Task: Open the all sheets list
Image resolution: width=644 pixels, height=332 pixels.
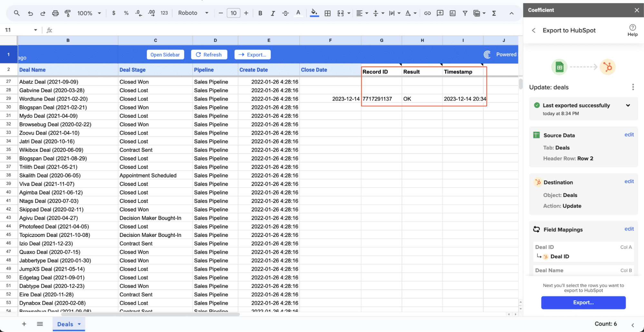Action: (40, 324)
